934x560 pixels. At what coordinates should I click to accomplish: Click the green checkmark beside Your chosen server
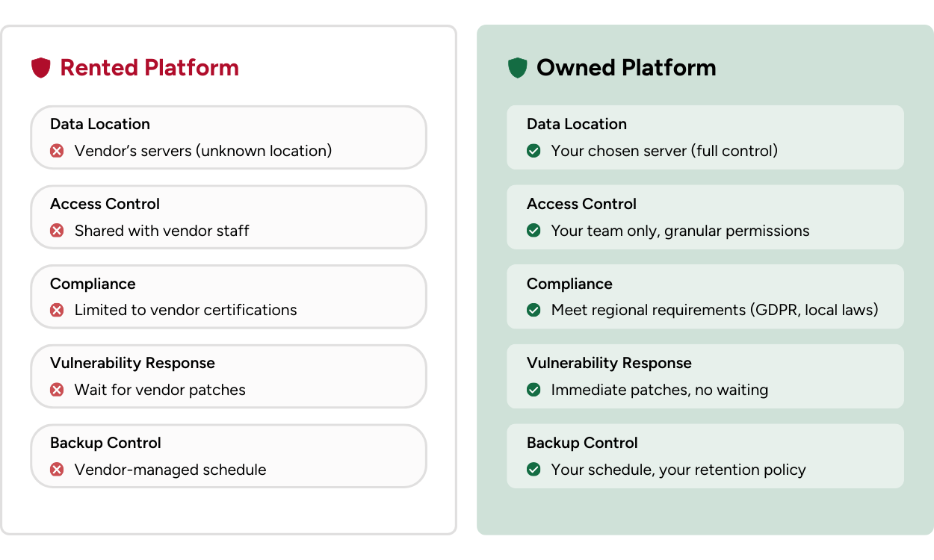(x=534, y=151)
